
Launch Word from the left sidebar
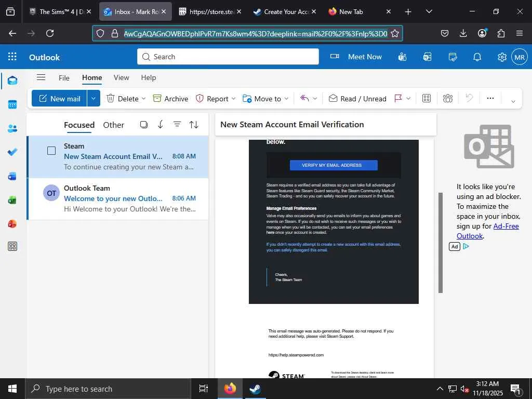click(x=12, y=176)
